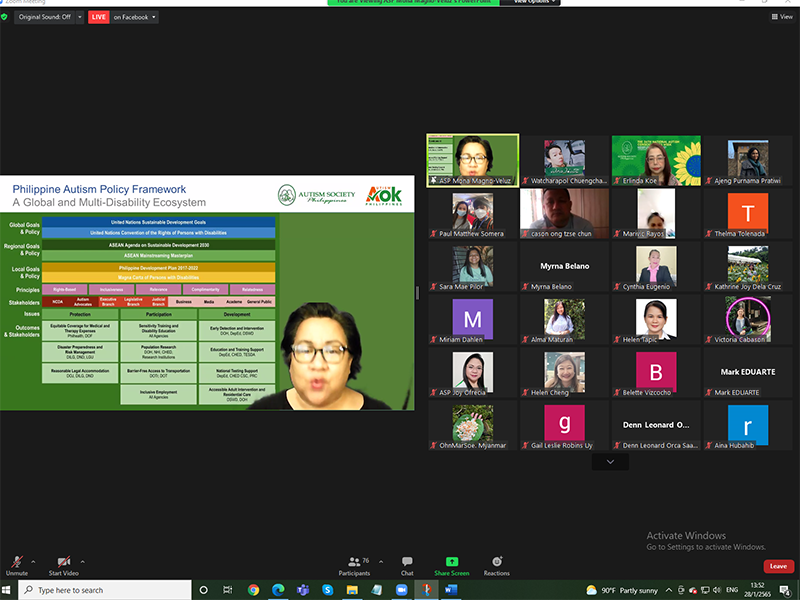Viewport: 800px width, 600px height.
Task: Select Erlinda Koe participant tile
Action: (x=656, y=161)
